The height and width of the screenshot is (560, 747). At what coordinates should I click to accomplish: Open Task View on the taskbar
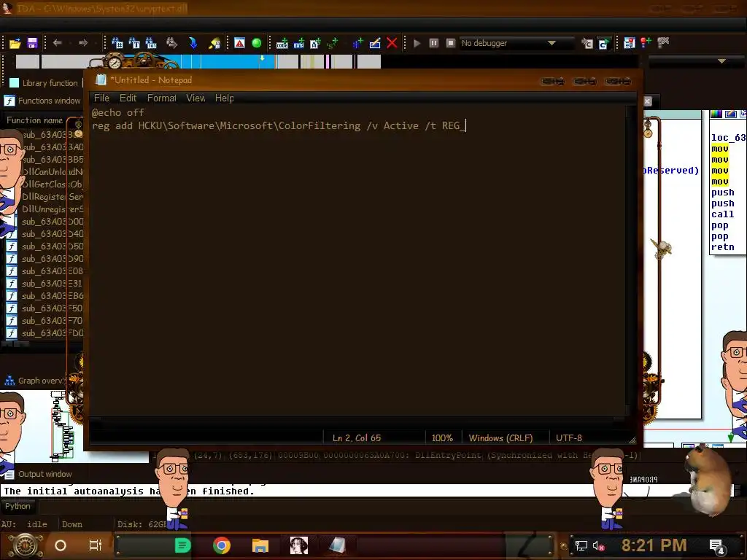click(x=96, y=545)
